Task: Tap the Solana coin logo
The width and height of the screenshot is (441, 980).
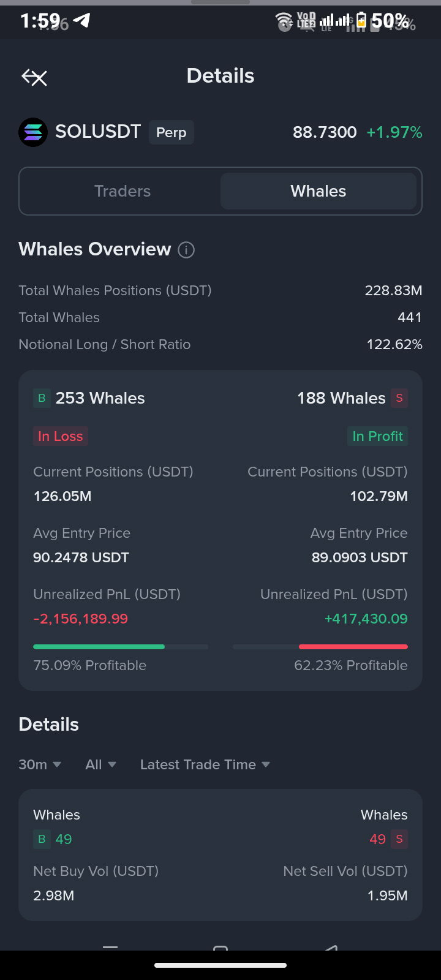Action: pos(33,132)
